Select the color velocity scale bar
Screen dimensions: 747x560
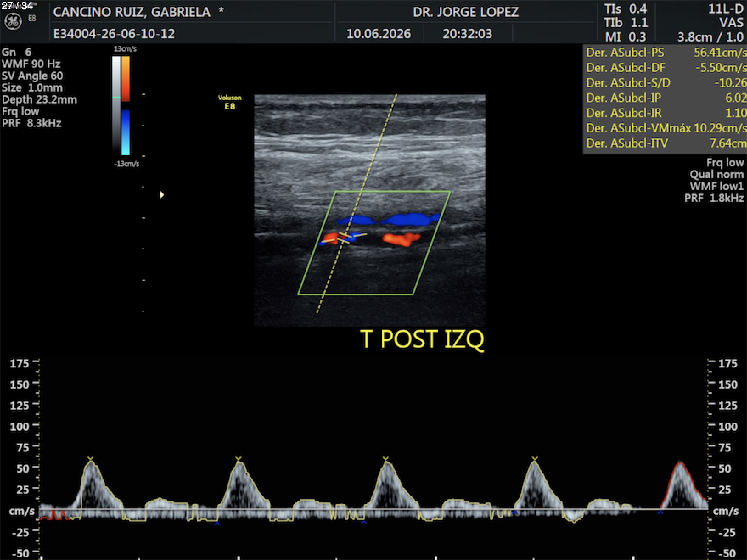click(x=126, y=106)
